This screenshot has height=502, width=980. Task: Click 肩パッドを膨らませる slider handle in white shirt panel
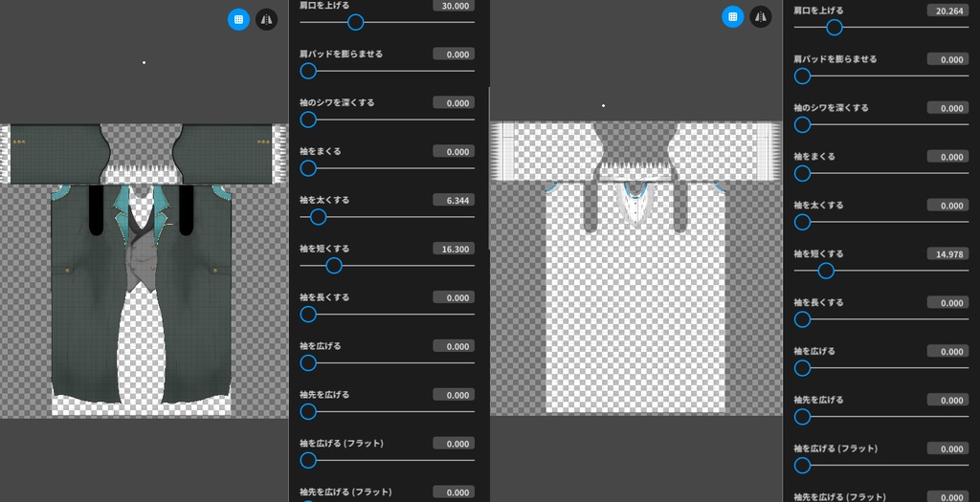pyautogui.click(x=803, y=76)
